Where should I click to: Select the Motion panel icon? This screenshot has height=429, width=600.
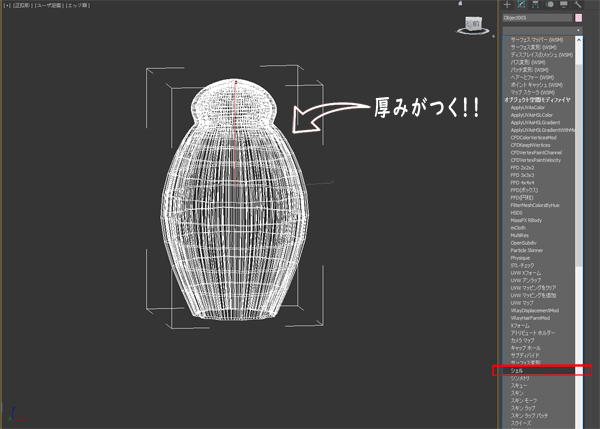pos(551,5)
